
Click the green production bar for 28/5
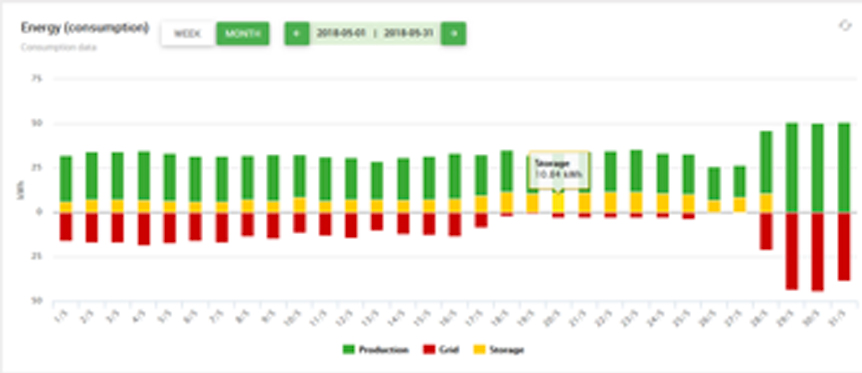[x=766, y=162]
